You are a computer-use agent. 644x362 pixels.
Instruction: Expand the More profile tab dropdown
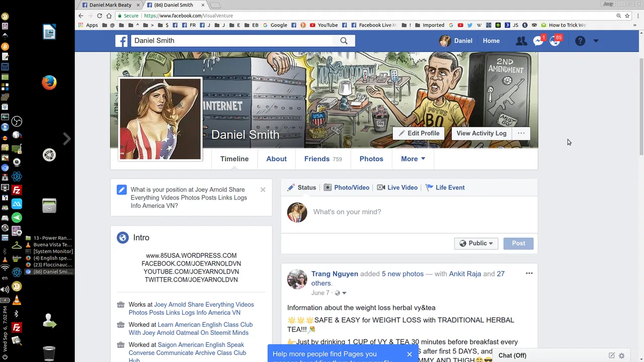(413, 159)
